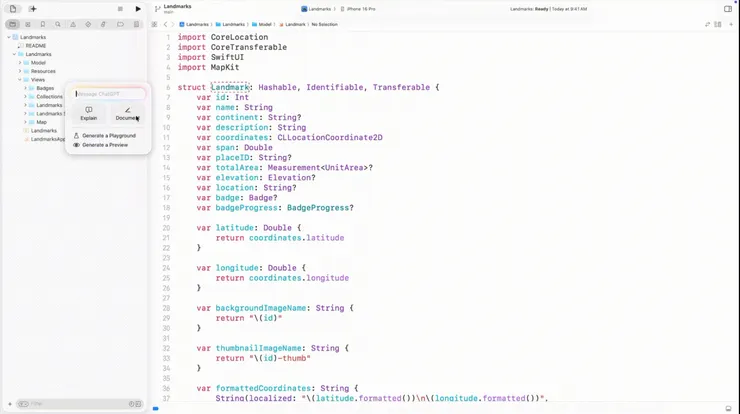The image size is (740, 414).
Task: Click the Landmarks Ready activity status
Action: click(x=548, y=8)
